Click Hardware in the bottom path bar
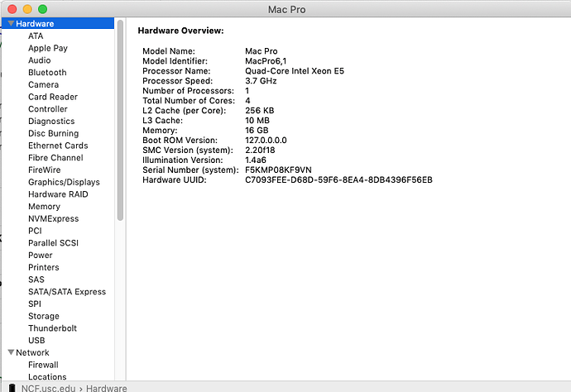 107,387
